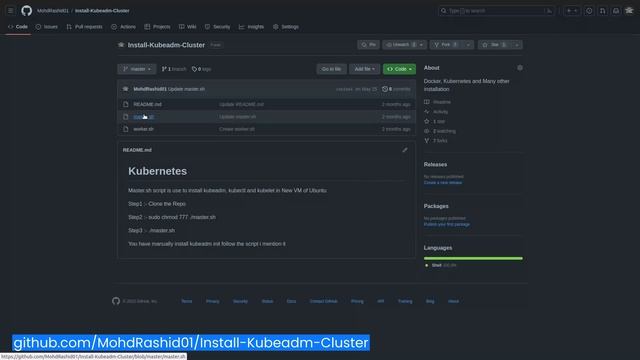Open the notifications inbox icon
Viewport: 640px width, 360px height.
point(616,11)
